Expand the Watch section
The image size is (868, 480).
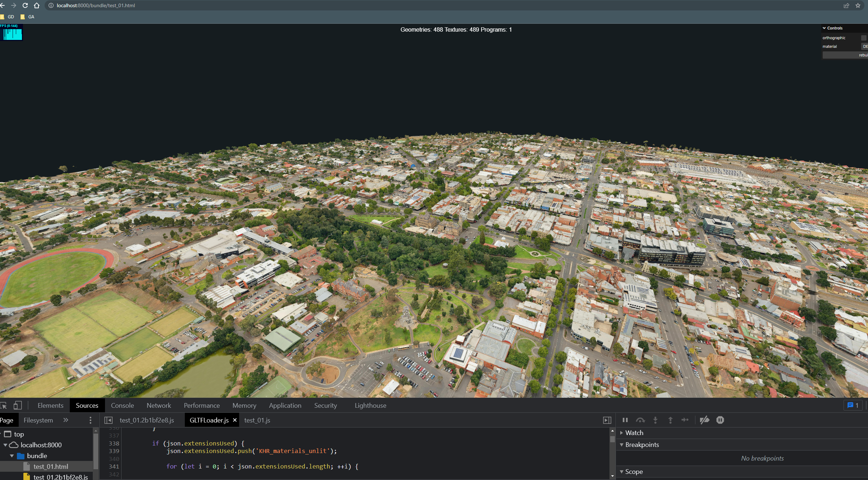[634, 433]
